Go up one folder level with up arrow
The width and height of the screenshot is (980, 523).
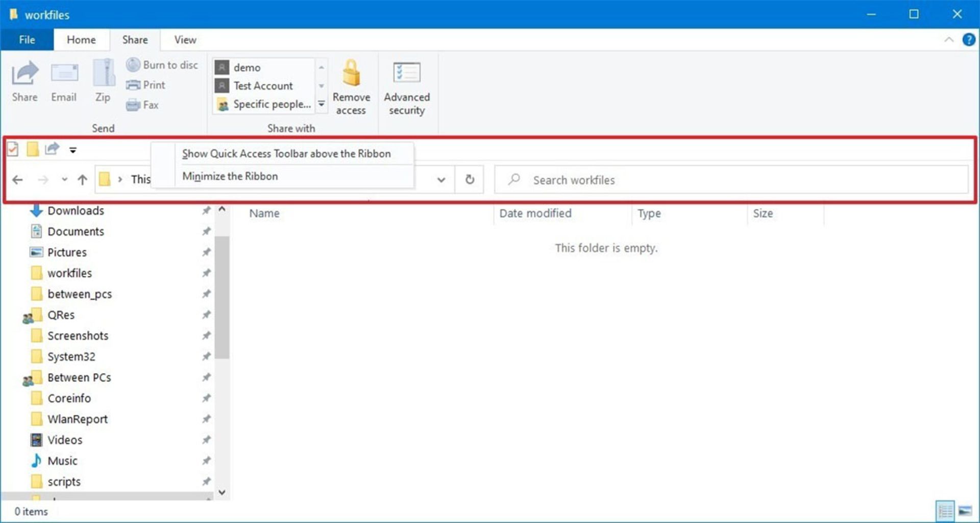(x=82, y=180)
